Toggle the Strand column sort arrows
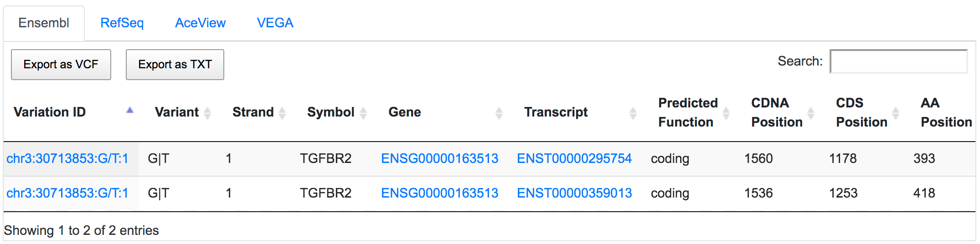980x244 pixels. tap(282, 112)
